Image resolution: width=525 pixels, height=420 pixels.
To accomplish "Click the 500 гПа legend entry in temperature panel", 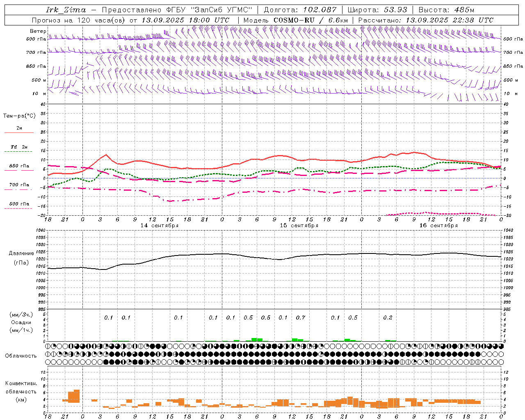I will [19, 204].
